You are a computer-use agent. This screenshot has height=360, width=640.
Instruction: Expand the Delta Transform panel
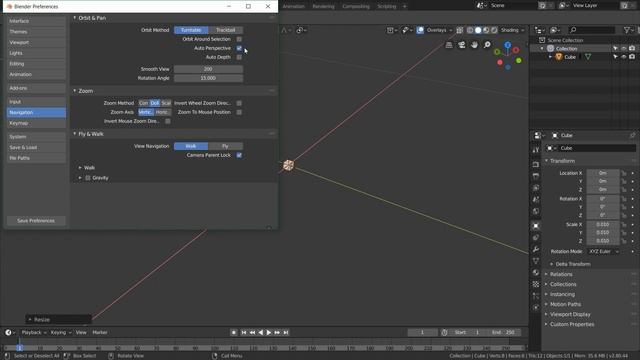pos(552,264)
